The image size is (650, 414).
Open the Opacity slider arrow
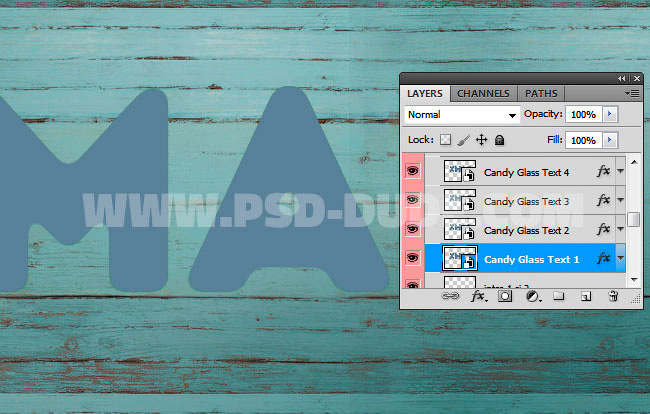coord(610,115)
